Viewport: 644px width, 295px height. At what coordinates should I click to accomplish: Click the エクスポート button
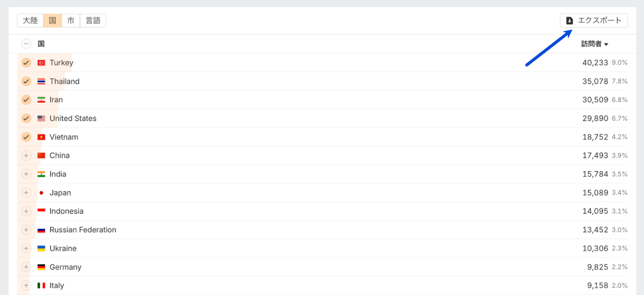[594, 21]
